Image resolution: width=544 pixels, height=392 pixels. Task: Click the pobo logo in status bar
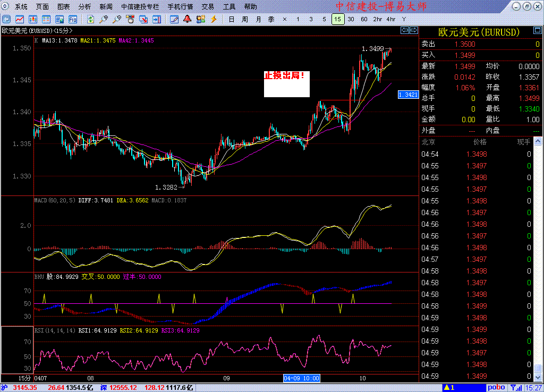[497, 388]
